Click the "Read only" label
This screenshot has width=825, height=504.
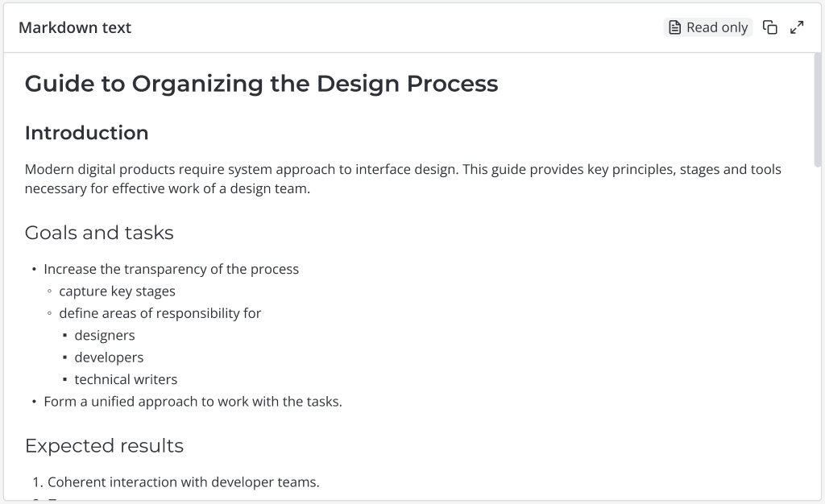717,27
